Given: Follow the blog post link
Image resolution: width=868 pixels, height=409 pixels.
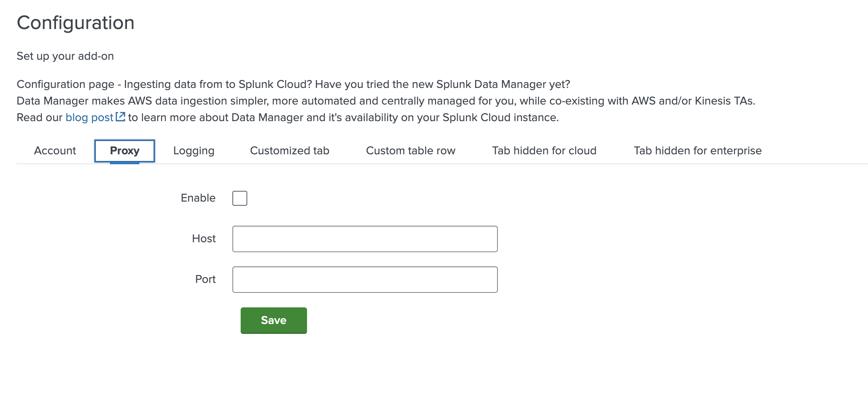Looking at the screenshot, I should click(89, 117).
